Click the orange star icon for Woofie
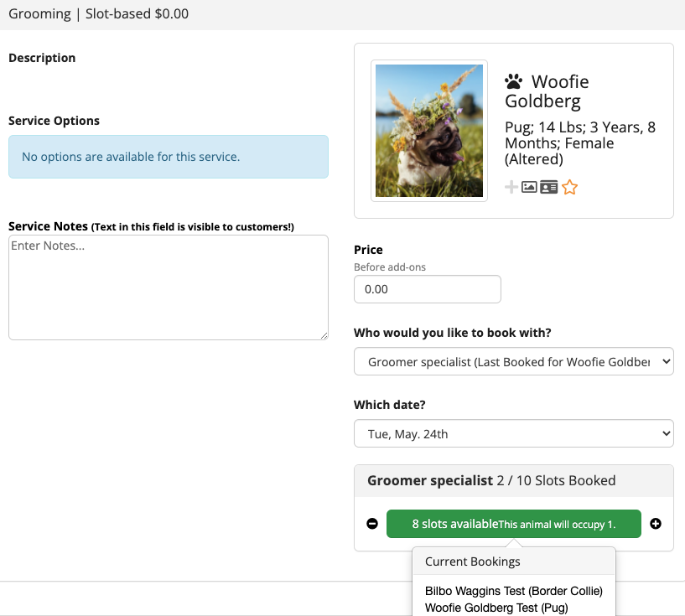Screen dimensions: 685x616 [569, 187]
